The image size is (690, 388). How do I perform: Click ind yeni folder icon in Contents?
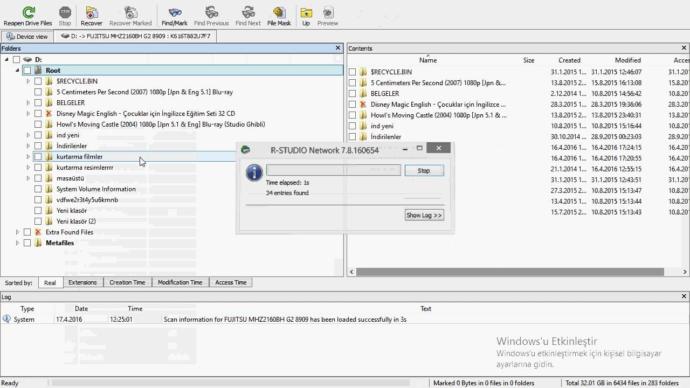pos(363,126)
